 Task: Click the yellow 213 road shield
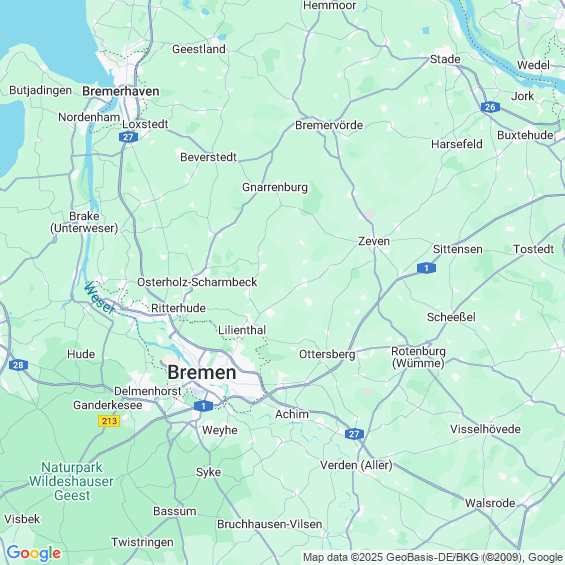click(109, 421)
